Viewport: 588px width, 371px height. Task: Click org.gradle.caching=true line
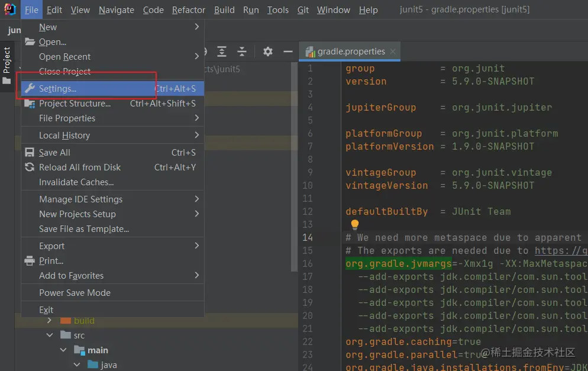pyautogui.click(x=413, y=342)
